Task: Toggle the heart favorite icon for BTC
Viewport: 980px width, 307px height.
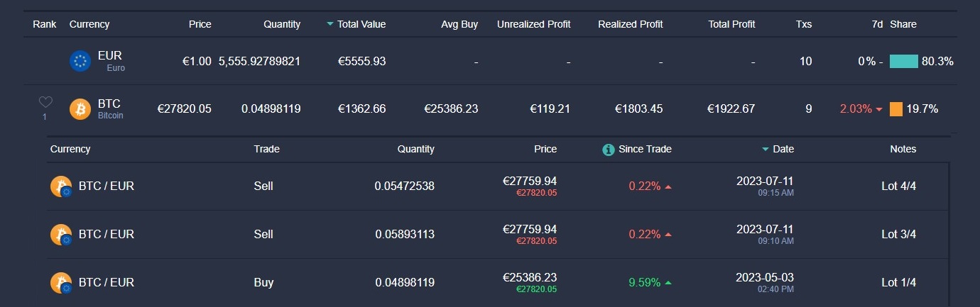Action: point(45,104)
